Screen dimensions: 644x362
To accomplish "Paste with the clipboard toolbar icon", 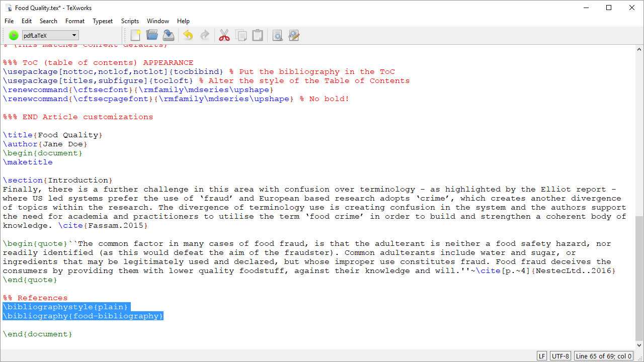I will 258,35.
